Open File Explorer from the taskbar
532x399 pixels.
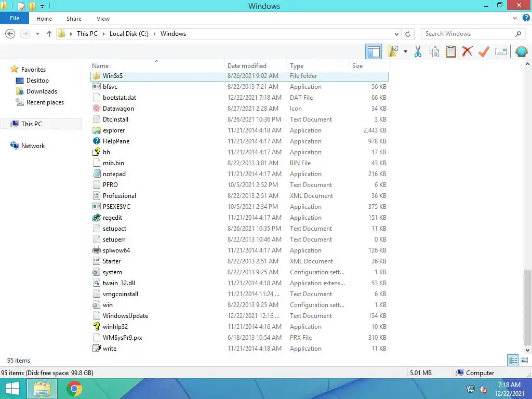tap(42, 389)
